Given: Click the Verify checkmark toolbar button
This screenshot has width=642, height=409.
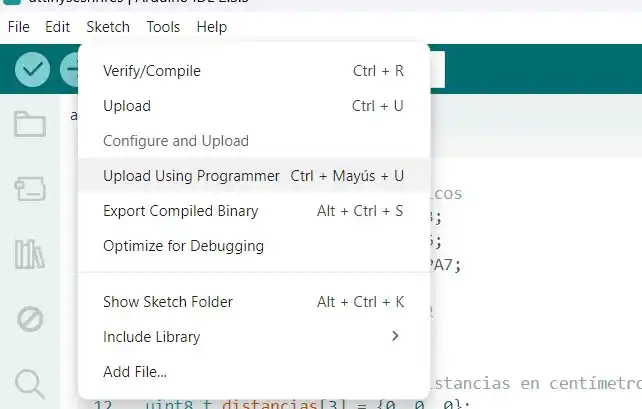Looking at the screenshot, I should [32, 69].
